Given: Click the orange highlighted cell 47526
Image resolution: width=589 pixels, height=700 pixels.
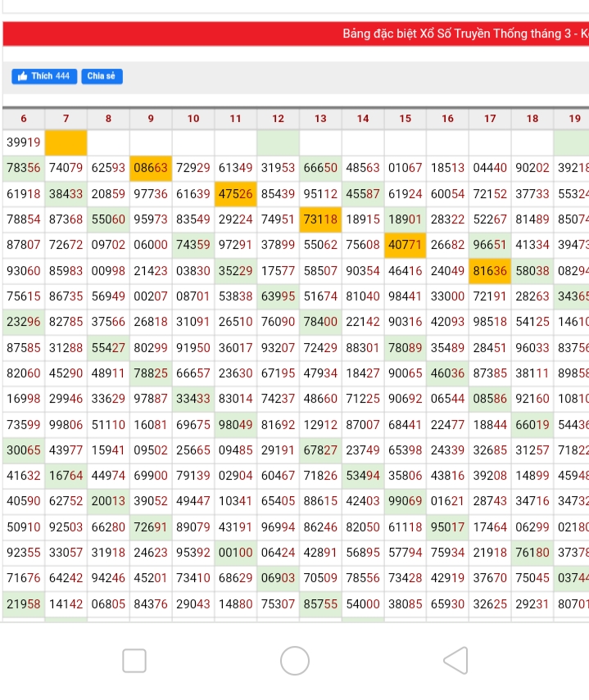Looking at the screenshot, I should coord(236,194).
